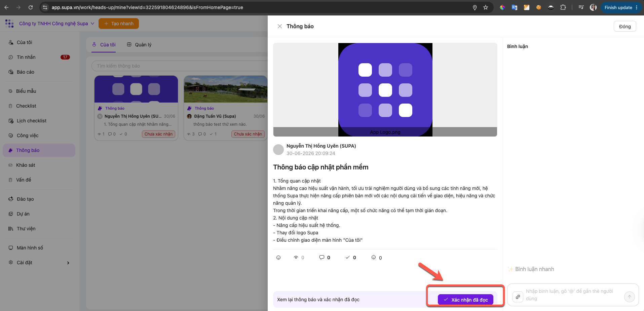This screenshot has height=311, width=644.
Task: Close Thông báo panel with X icon
Action: [x=280, y=26]
